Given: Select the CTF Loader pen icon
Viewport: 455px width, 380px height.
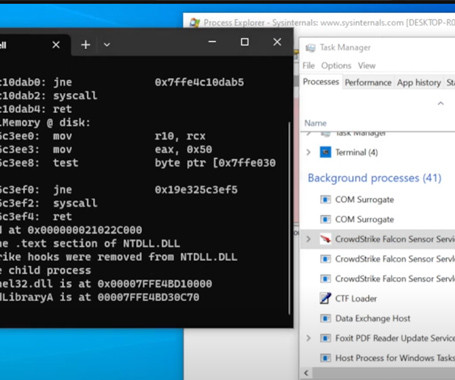Looking at the screenshot, I should click(x=325, y=298).
